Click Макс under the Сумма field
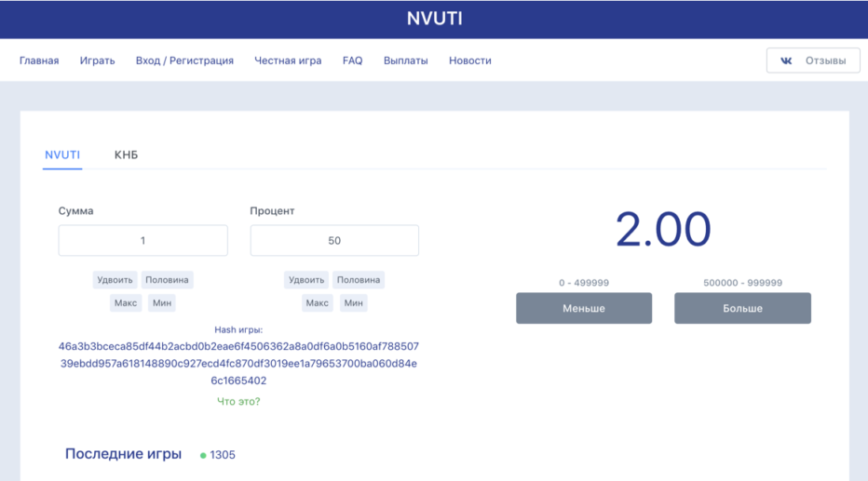This screenshot has width=868, height=481. pos(126,303)
